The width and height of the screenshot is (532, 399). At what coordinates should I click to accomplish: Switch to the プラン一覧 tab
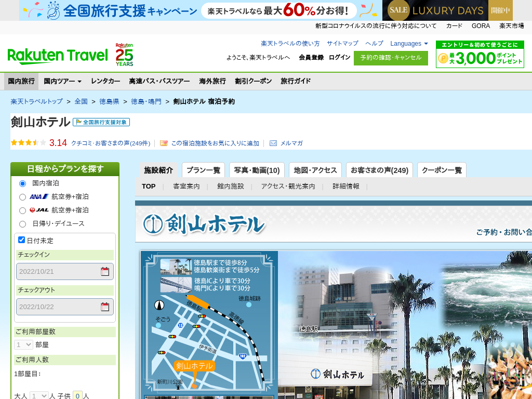point(204,170)
